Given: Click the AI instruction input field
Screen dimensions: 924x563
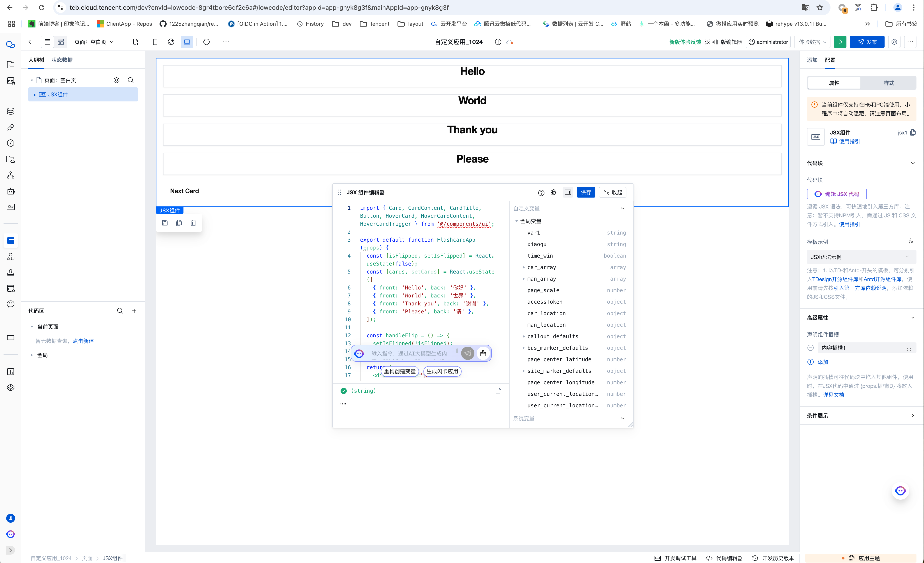Looking at the screenshot, I should click(x=413, y=353).
